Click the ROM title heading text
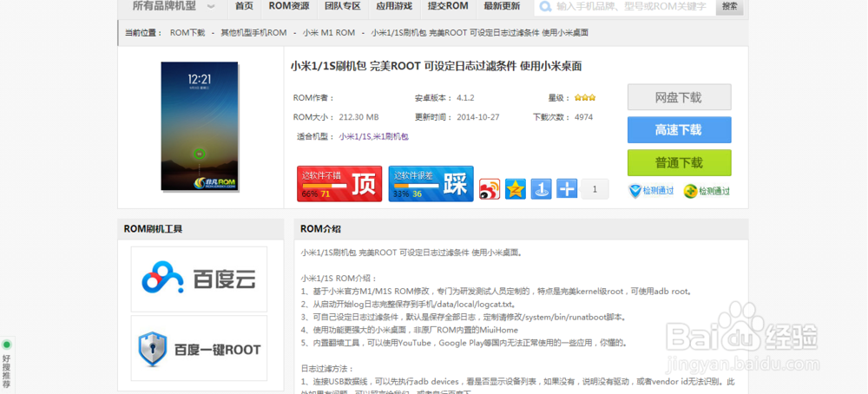Screen dimensions: 868x394 [437, 67]
